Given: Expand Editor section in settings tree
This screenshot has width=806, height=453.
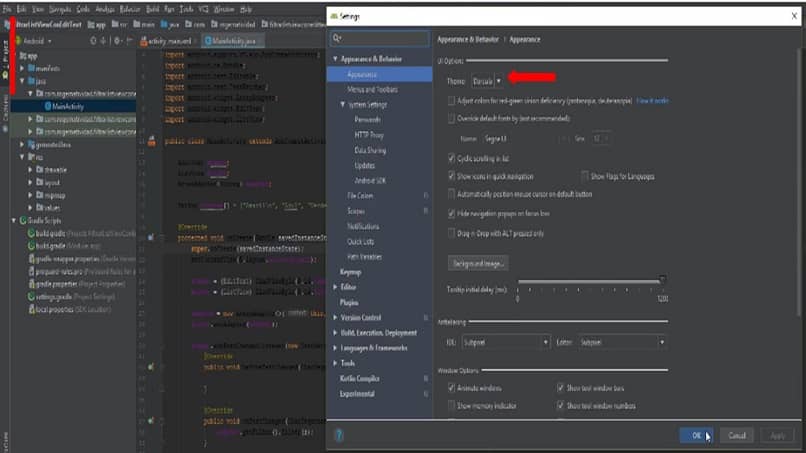Looking at the screenshot, I should click(x=335, y=287).
